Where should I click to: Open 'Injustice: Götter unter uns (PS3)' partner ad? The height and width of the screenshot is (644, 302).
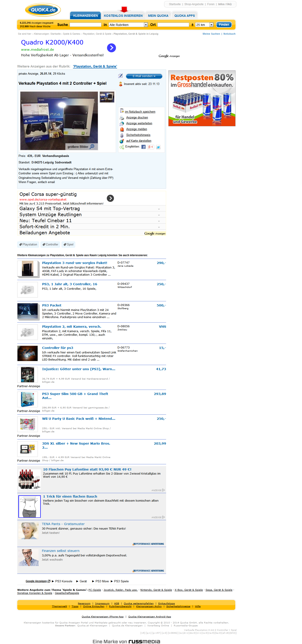79,369
